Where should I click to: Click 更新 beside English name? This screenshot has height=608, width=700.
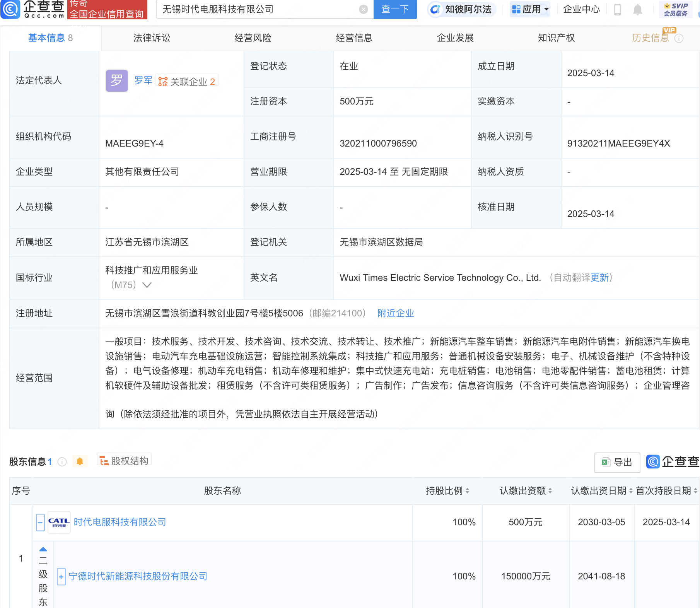(x=599, y=278)
